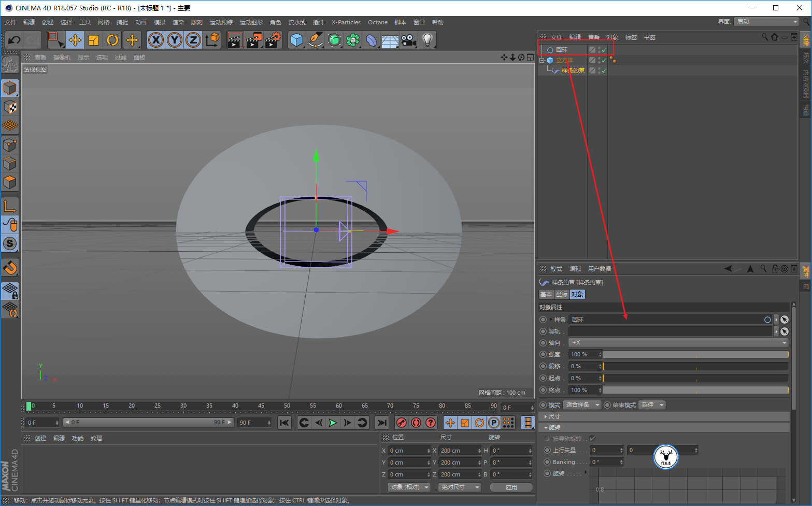Open the 轴向 dropdown showing +X
Image resolution: width=812 pixels, height=506 pixels.
coord(678,343)
